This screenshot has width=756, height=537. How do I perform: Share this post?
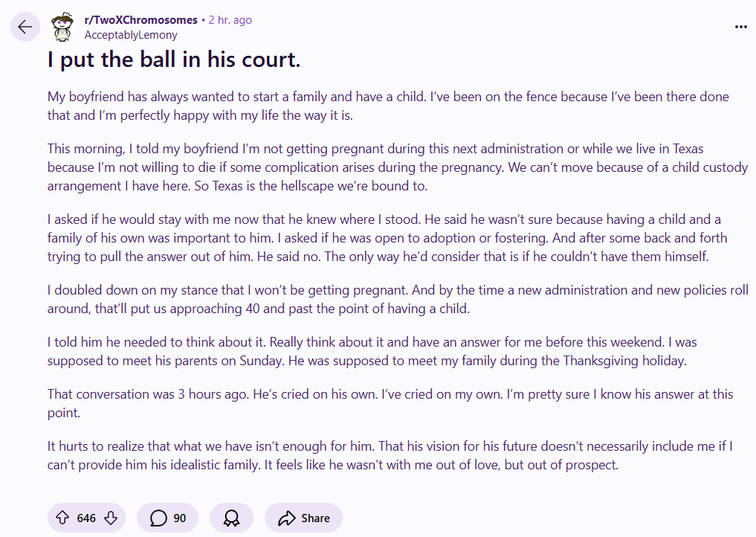pyautogui.click(x=303, y=518)
